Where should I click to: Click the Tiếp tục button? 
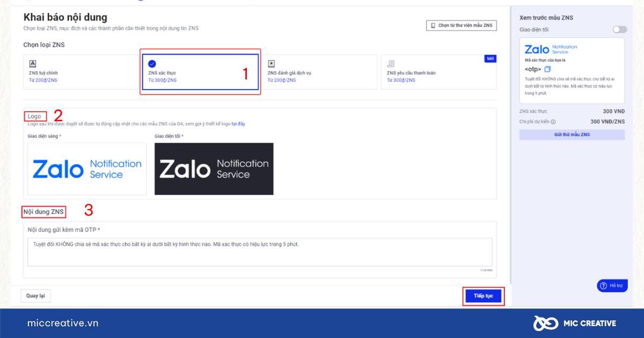click(483, 296)
